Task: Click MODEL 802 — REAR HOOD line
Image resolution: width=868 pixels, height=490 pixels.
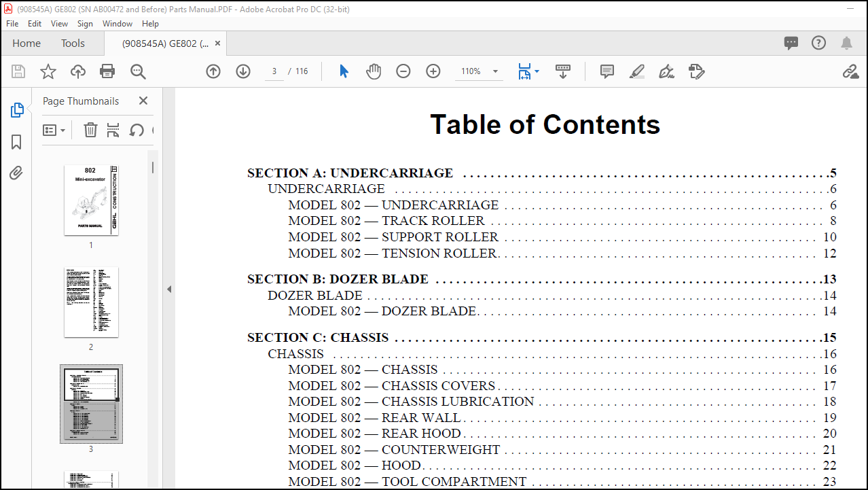Action: coord(562,434)
